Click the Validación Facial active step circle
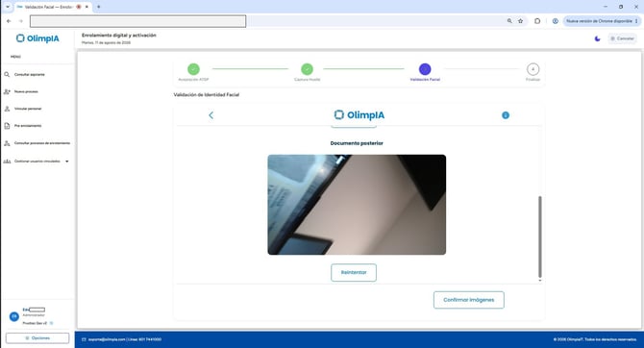This screenshot has width=644, height=348. [x=425, y=69]
